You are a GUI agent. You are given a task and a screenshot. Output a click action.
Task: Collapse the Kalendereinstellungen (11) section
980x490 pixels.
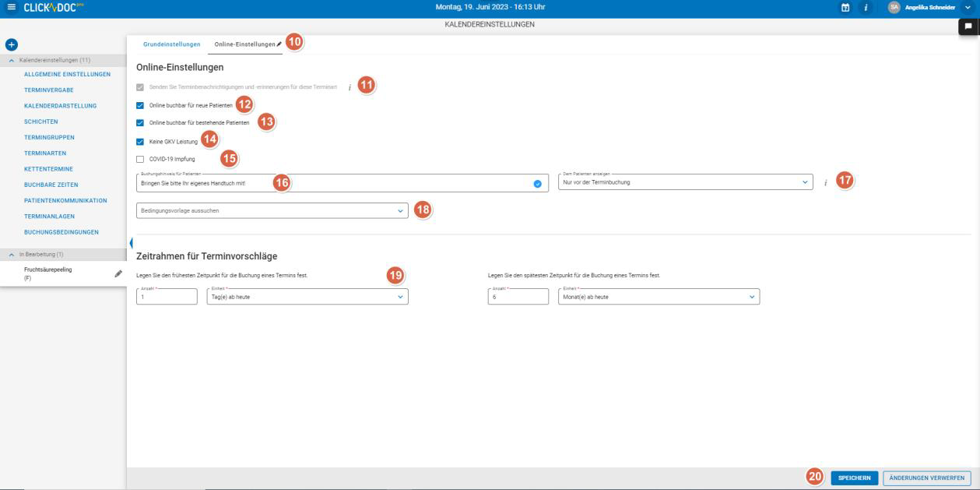(x=11, y=61)
